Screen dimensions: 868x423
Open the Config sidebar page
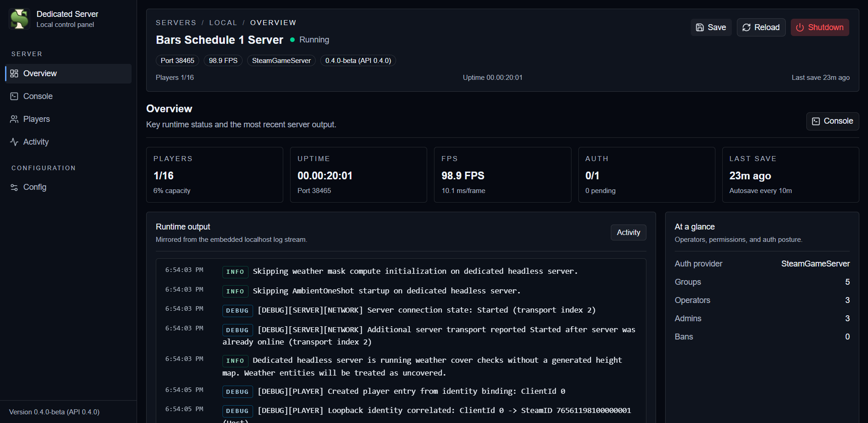[69, 187]
